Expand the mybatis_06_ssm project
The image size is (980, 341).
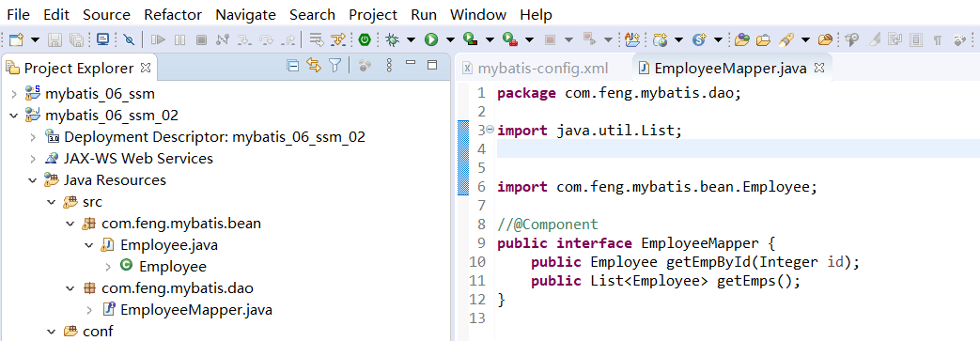[x=14, y=94]
